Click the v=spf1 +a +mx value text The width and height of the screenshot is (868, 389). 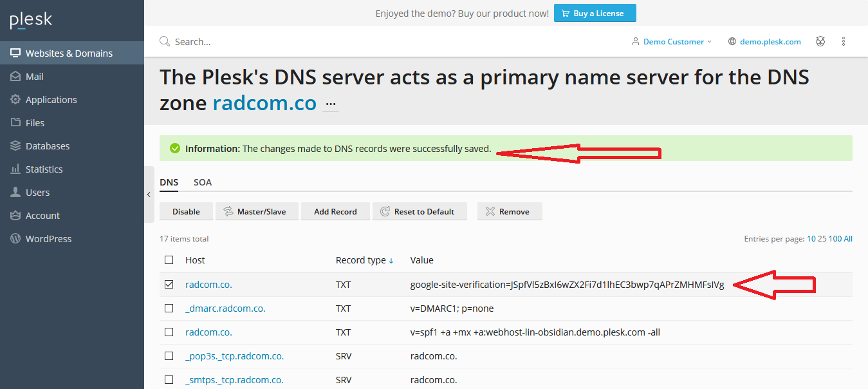click(535, 332)
